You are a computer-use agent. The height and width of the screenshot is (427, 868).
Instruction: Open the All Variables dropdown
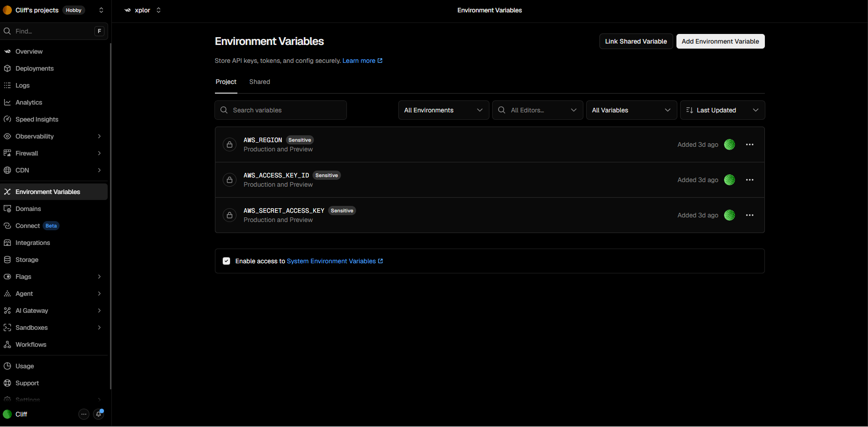(x=632, y=110)
